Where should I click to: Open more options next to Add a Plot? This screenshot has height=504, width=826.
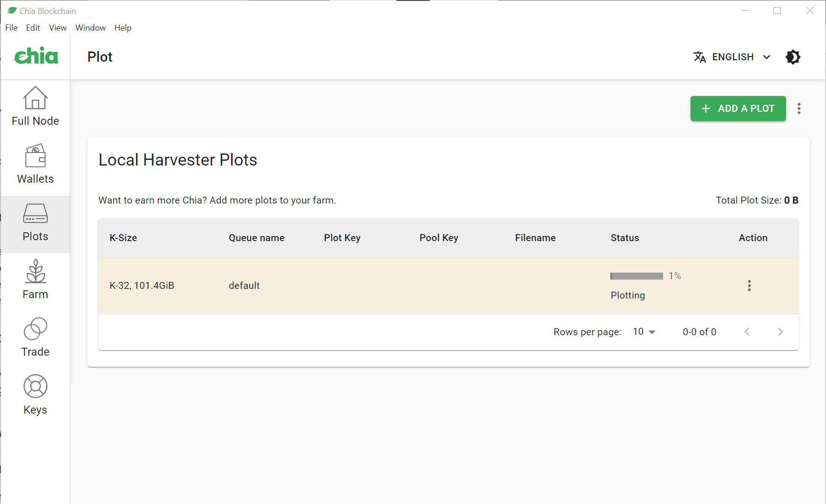799,108
